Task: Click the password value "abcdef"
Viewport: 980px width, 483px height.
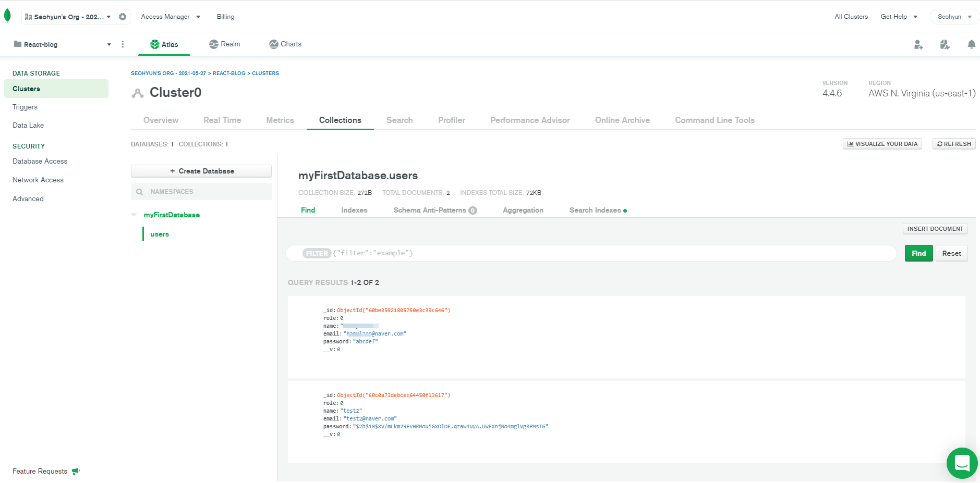Action: click(365, 342)
